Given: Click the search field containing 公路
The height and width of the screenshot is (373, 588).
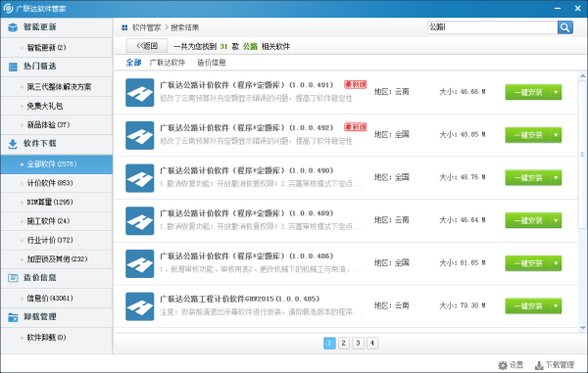Looking at the screenshot, I should point(492,27).
